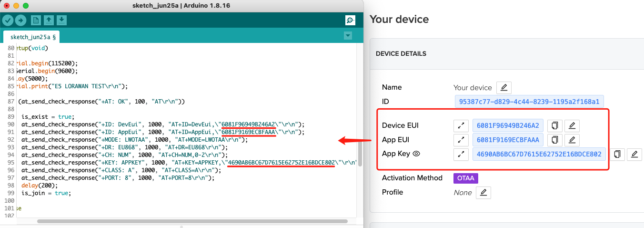This screenshot has width=644, height=228.
Task: Expand the Device EUI value
Action: [x=461, y=125]
